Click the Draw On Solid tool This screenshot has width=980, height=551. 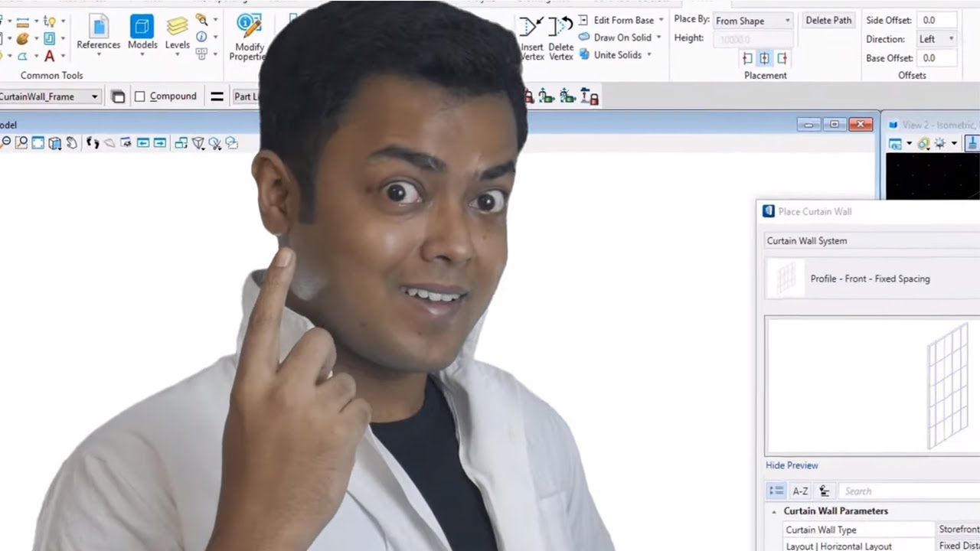pos(615,37)
